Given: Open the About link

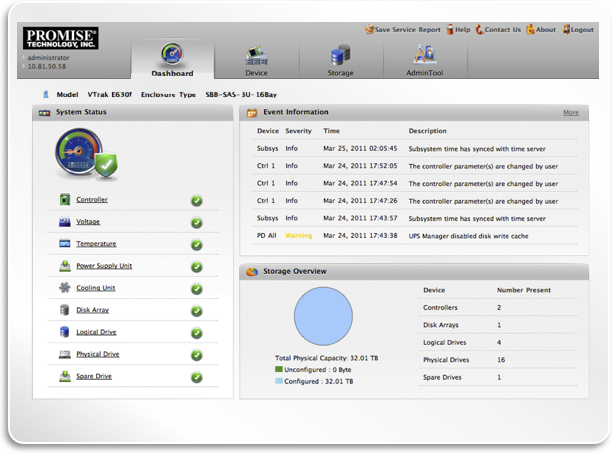Looking at the screenshot, I should click(546, 30).
